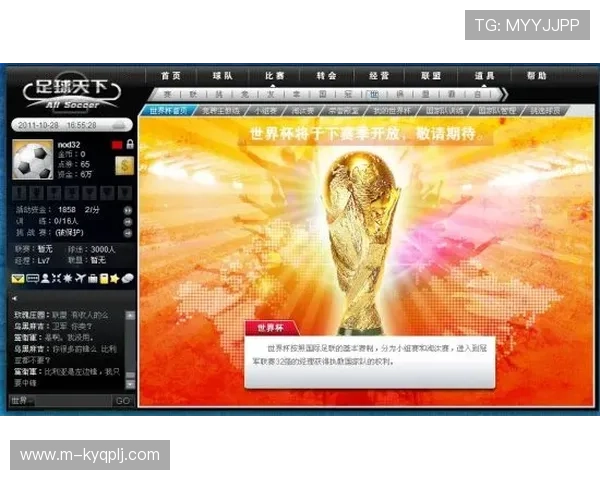The width and height of the screenshot is (600, 480).
Task: Open the yellow calculator icon
Action: tap(104, 278)
